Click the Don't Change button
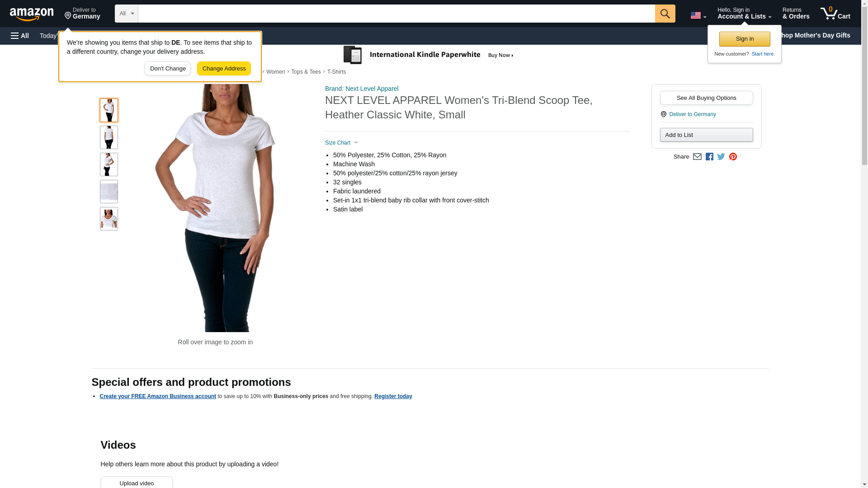This screenshot has height=488, width=868. (168, 69)
